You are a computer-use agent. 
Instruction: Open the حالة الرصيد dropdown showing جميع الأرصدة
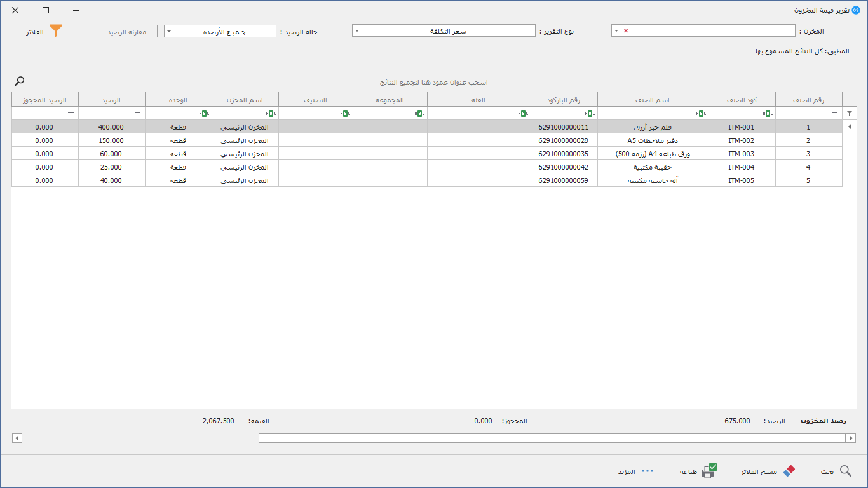220,31
